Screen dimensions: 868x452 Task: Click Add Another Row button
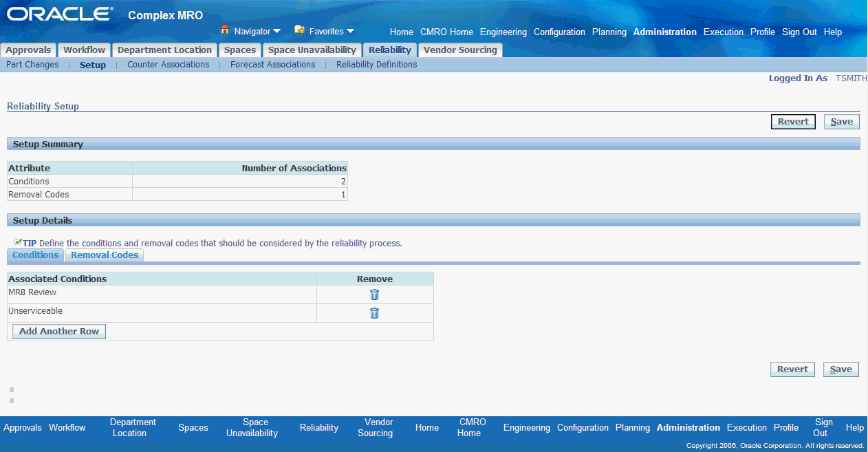(59, 332)
